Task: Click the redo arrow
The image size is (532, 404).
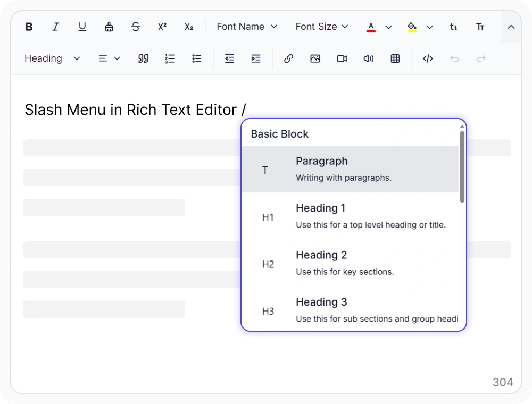Action: click(x=481, y=58)
